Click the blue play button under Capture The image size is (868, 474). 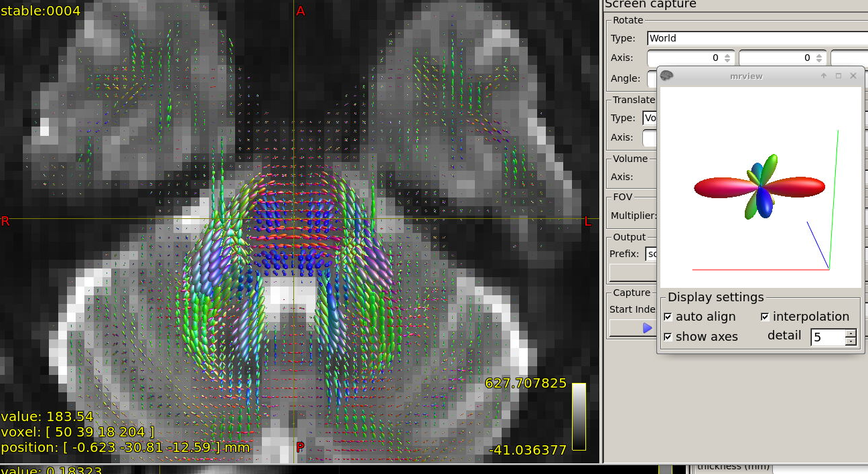(647, 328)
